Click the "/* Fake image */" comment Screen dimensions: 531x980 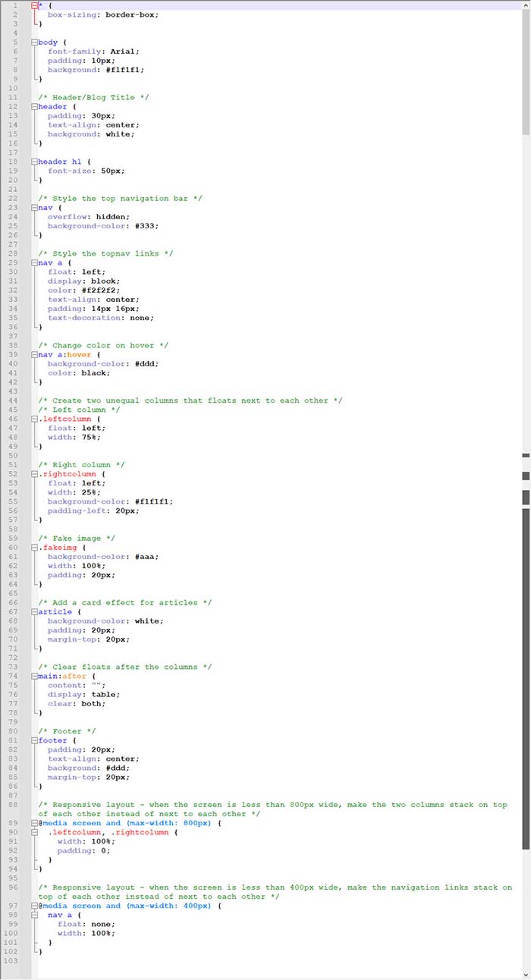tap(77, 539)
